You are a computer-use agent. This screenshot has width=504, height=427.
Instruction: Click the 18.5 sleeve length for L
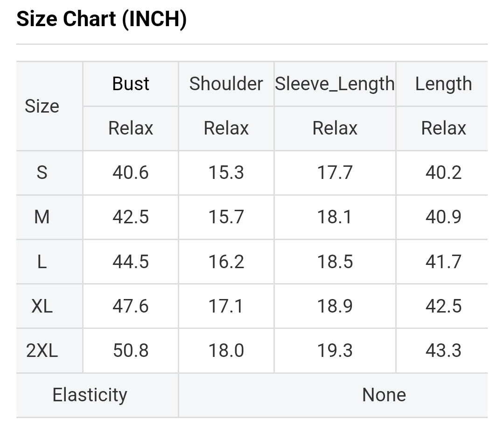[x=335, y=262]
